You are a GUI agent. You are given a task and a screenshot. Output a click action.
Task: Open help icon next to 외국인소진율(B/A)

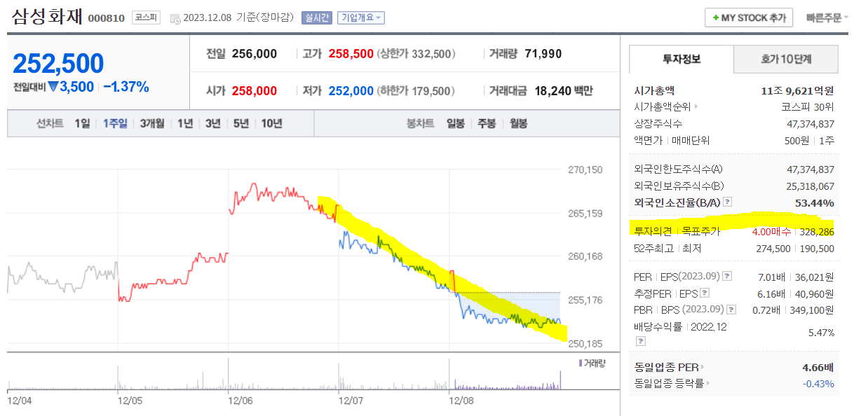tap(727, 202)
